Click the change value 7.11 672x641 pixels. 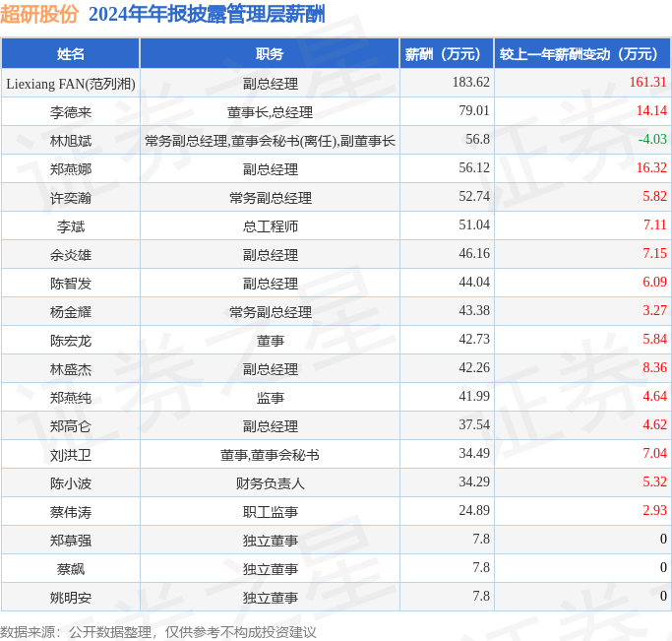(x=655, y=224)
